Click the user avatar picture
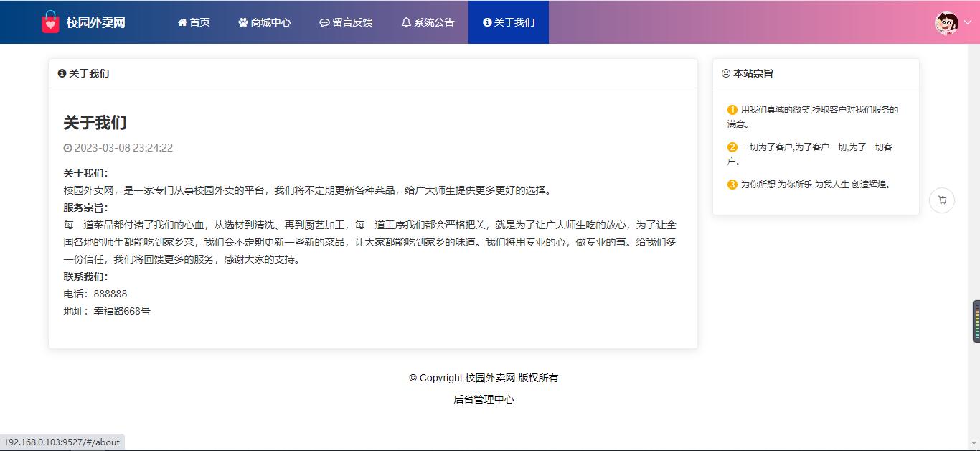Image resolution: width=980 pixels, height=451 pixels. coord(946,23)
